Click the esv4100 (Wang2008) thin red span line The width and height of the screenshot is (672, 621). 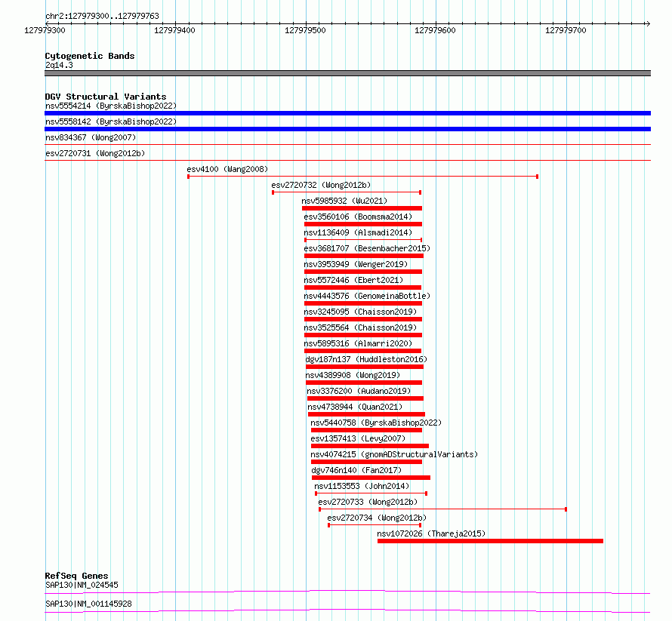coord(363,177)
